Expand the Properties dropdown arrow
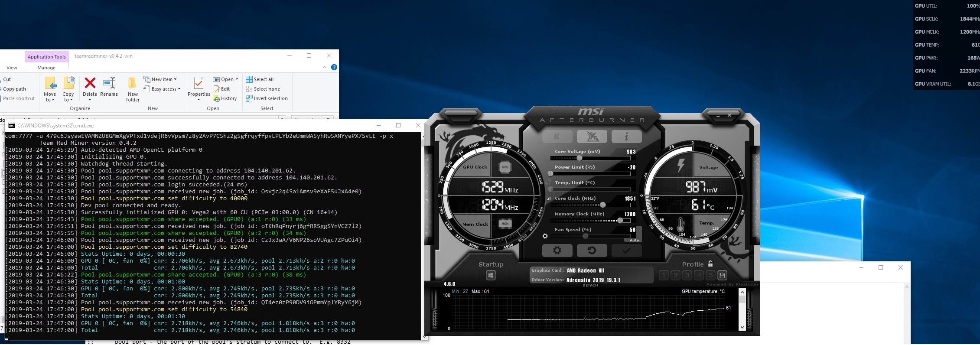 (x=199, y=100)
